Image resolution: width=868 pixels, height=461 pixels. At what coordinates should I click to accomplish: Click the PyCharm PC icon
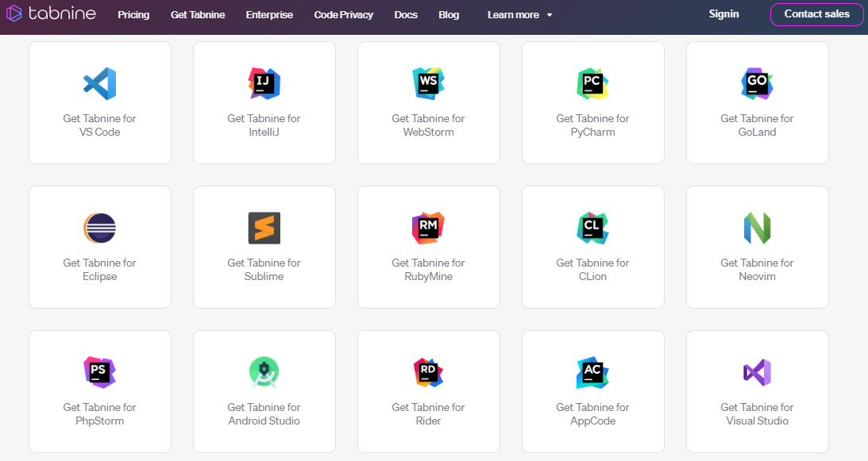point(593,83)
